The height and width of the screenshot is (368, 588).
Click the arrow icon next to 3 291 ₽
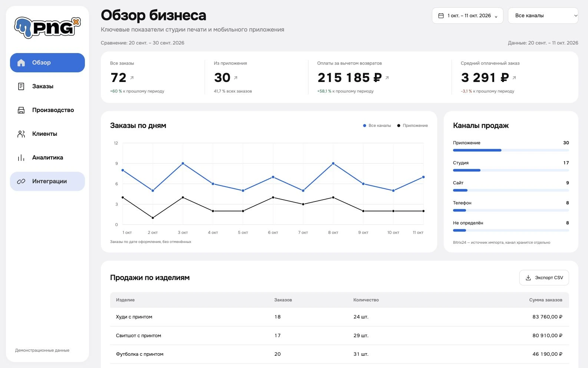[x=514, y=78]
